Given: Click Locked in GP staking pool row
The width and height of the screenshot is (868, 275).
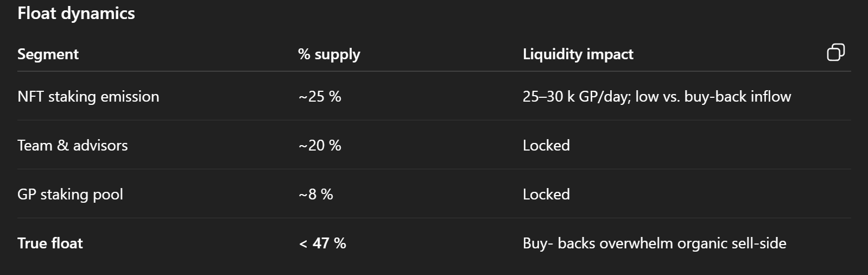Looking at the screenshot, I should (x=546, y=194).
